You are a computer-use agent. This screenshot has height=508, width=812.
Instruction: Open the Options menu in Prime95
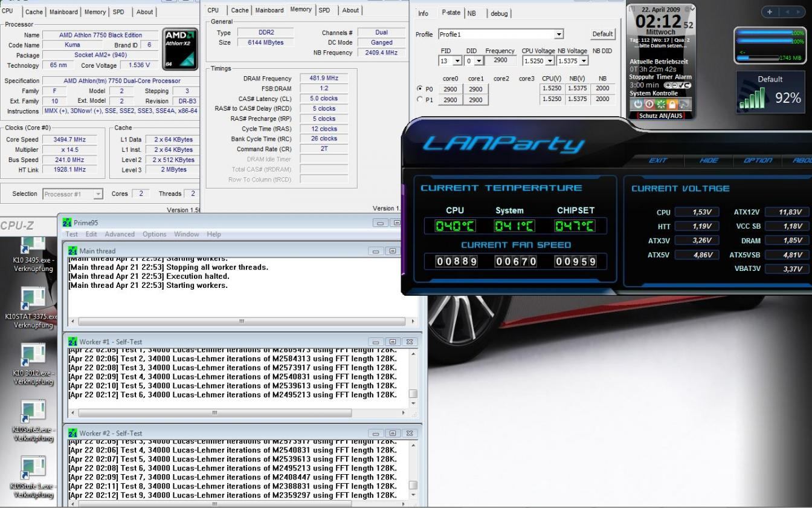point(155,234)
